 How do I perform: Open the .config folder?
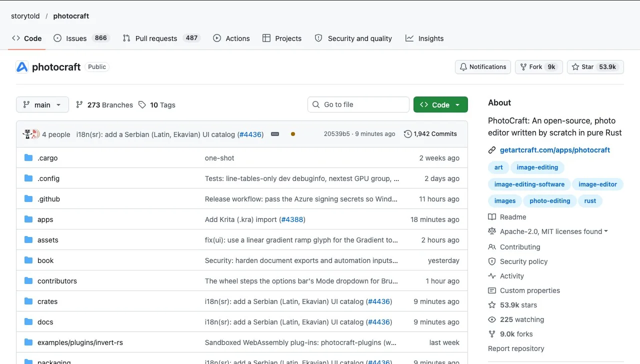tap(48, 178)
